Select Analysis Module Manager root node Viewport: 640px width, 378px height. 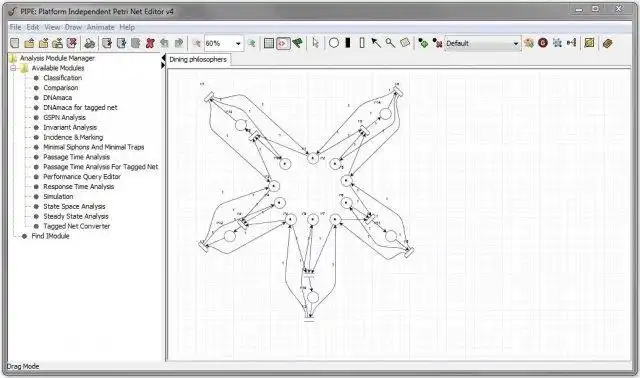coord(57,58)
